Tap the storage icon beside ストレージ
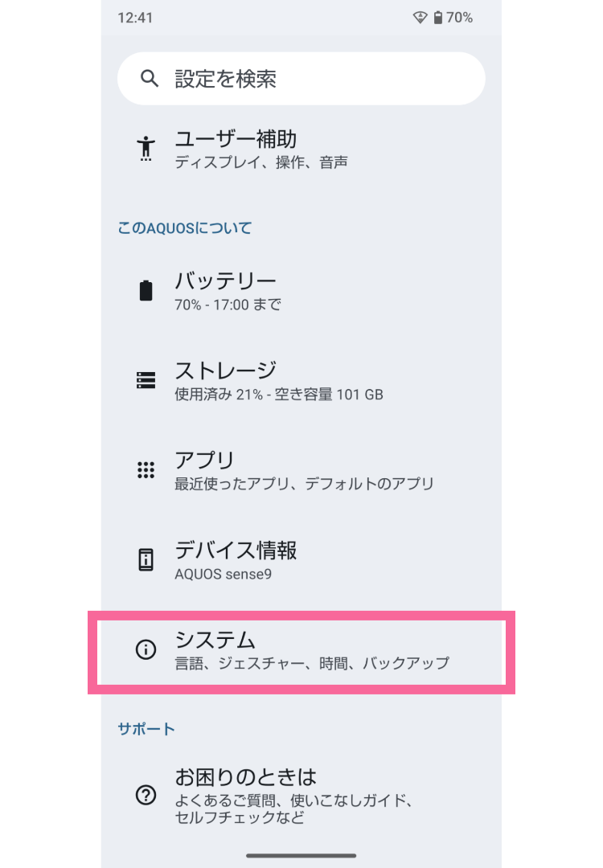 (x=146, y=380)
